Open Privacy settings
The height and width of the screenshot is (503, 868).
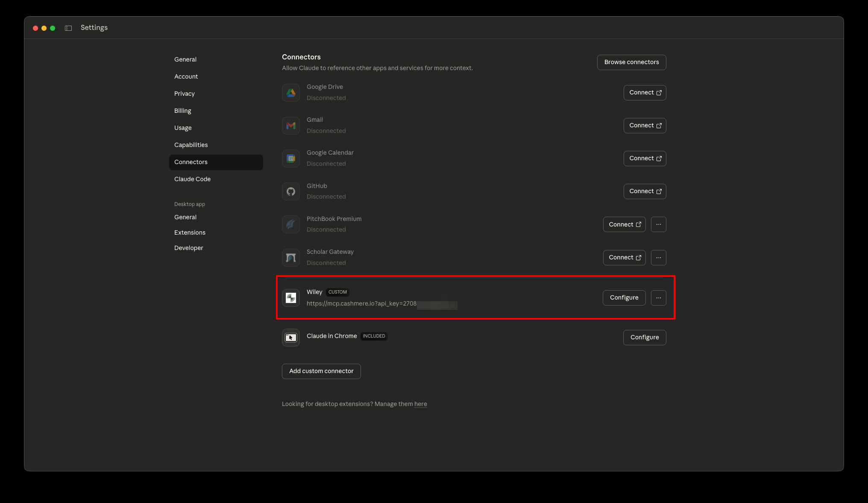[216, 94]
